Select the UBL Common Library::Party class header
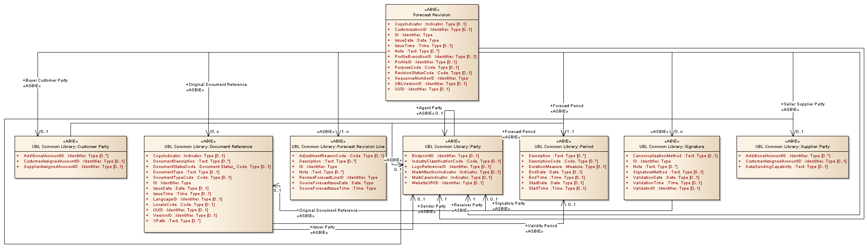Image resolution: width=868 pixels, height=248 pixels. [452, 147]
